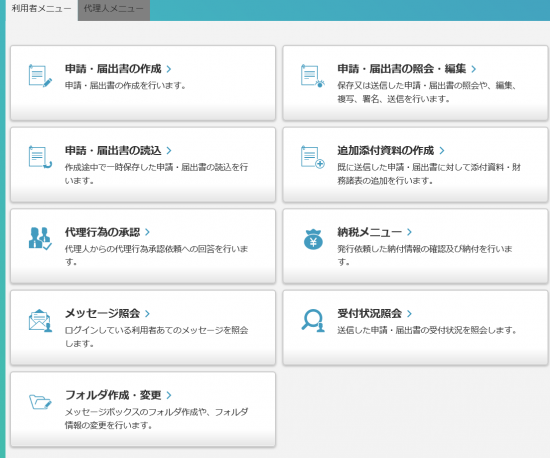Click the magnifier icon for 受付状況照会
The height and width of the screenshot is (458, 550).
[313, 320]
